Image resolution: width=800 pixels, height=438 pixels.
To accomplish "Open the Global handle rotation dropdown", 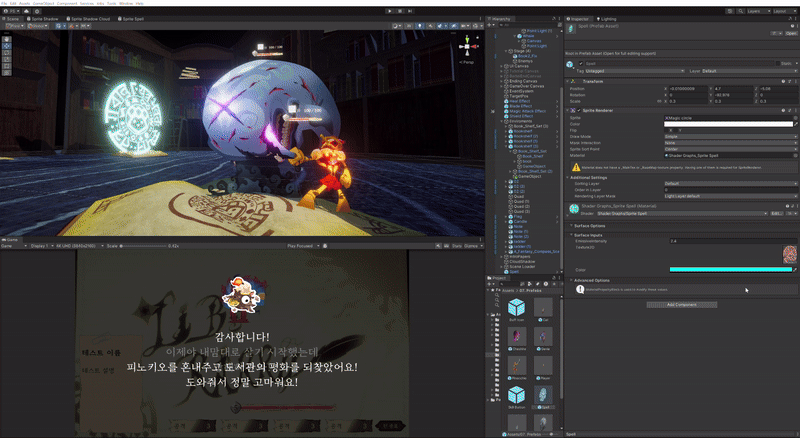I will [x=37, y=26].
